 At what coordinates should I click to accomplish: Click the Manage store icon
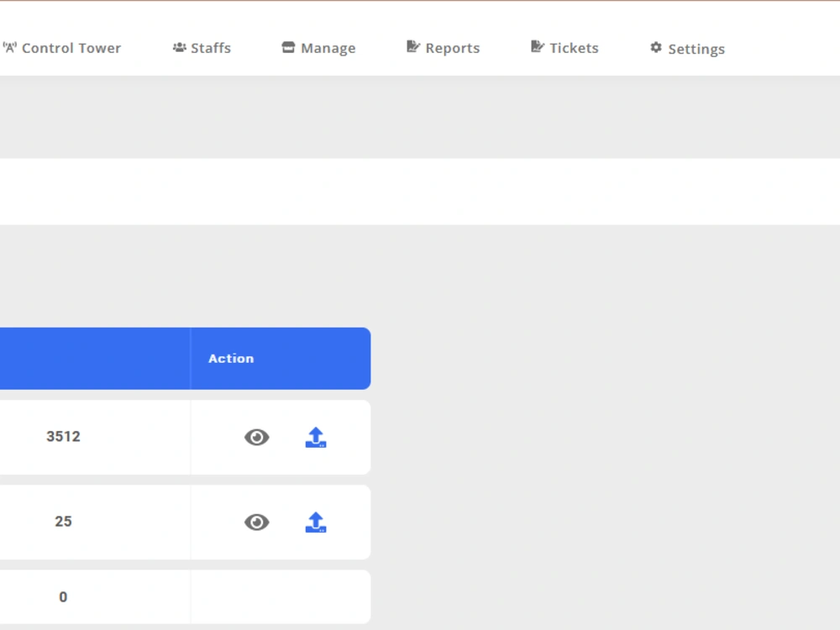click(288, 48)
